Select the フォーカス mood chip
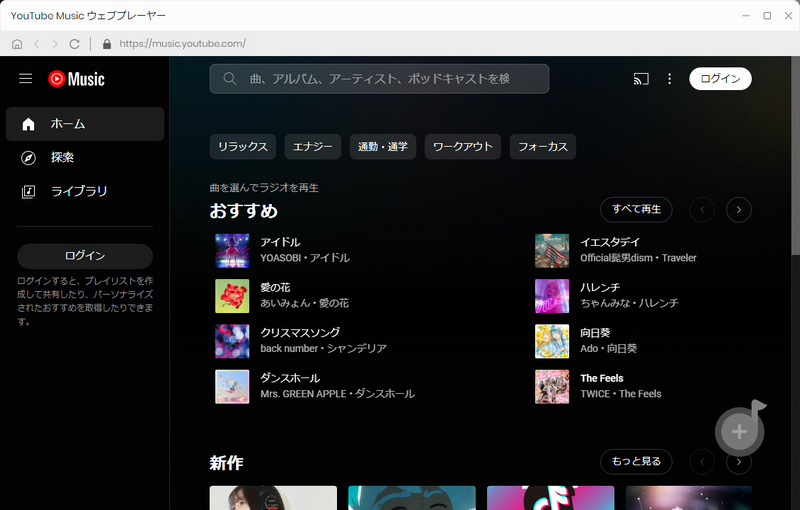Image resolution: width=800 pixels, height=510 pixels. 543,147
